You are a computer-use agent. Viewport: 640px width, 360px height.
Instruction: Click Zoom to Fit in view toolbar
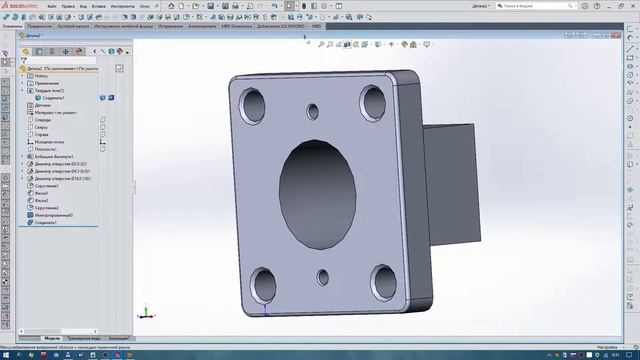(x=321, y=44)
